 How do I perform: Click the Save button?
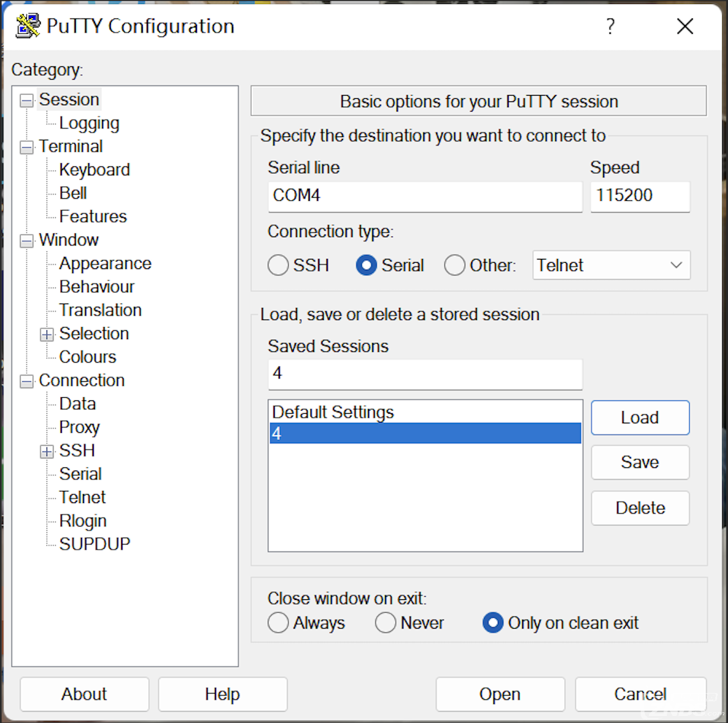pyautogui.click(x=640, y=462)
